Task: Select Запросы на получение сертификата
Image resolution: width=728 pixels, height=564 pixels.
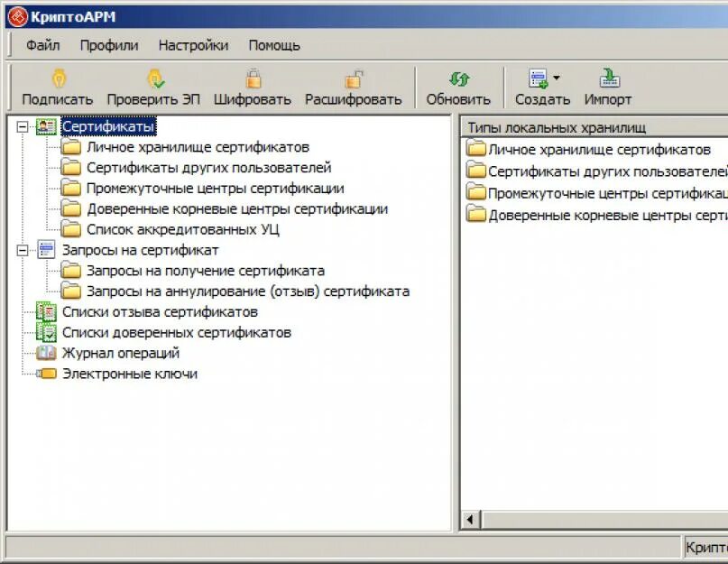Action: (206, 271)
